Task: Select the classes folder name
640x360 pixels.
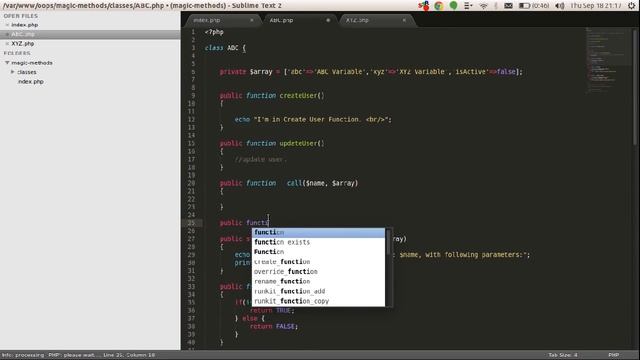Action: click(27, 72)
